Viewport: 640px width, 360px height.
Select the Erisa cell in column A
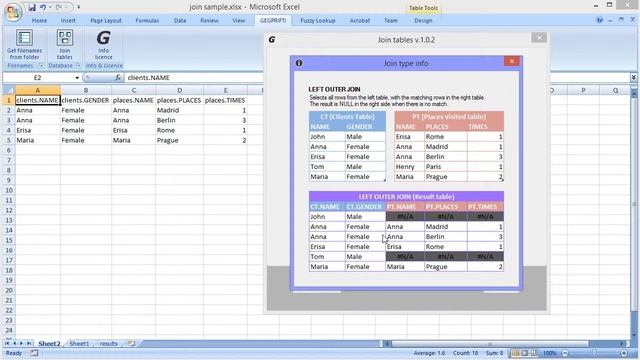click(38, 130)
